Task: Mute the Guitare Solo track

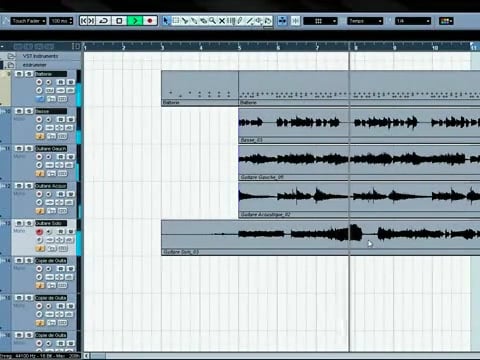Action: click(19, 223)
